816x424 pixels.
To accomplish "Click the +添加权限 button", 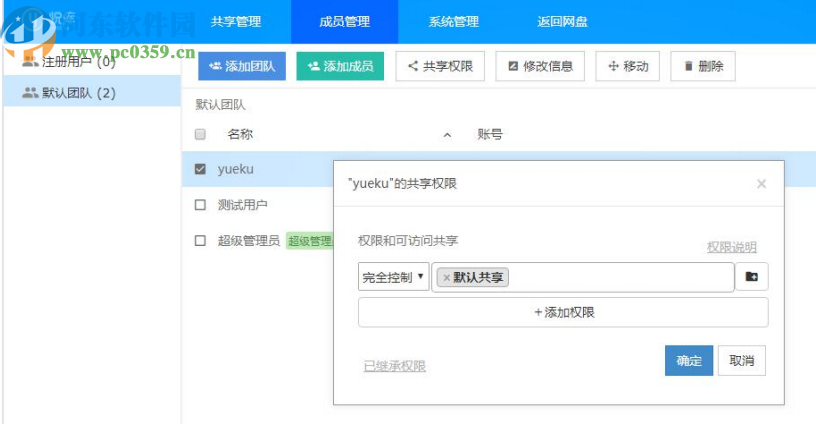I will (563, 312).
